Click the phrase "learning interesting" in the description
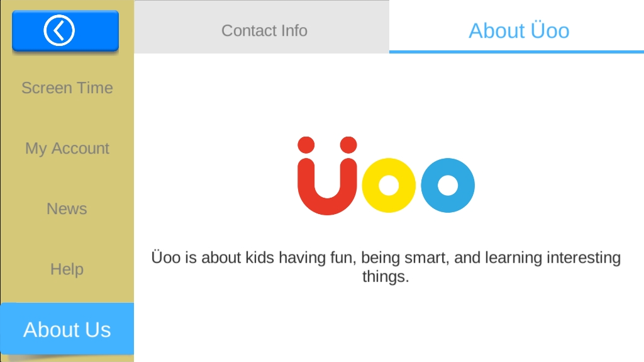Viewport: 644px width, 362px height. pos(553,258)
